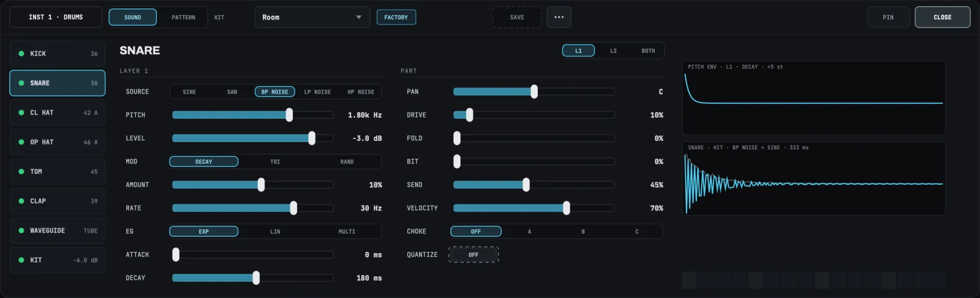980x298 pixels.
Task: Set source to LP NOISE
Action: pyautogui.click(x=317, y=92)
